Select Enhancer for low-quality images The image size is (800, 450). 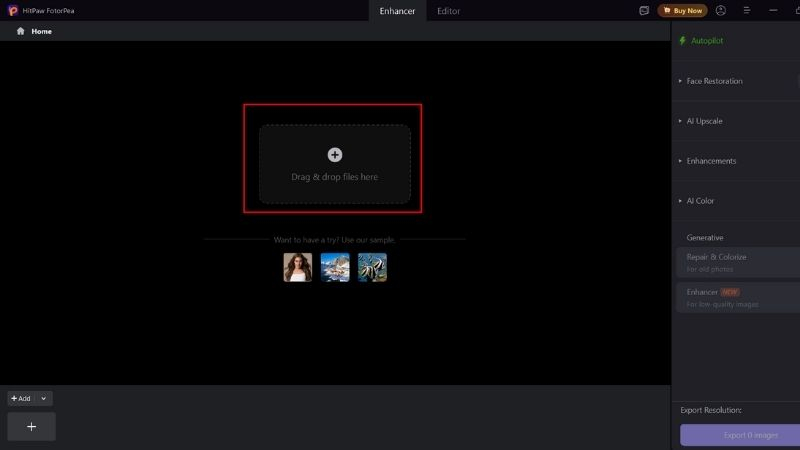738,297
